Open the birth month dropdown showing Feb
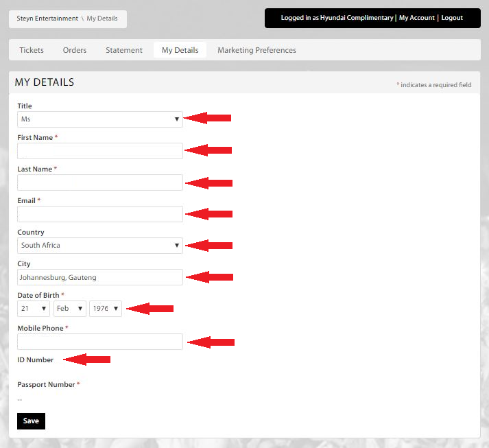Image resolution: width=489 pixels, height=448 pixels. pos(70,309)
